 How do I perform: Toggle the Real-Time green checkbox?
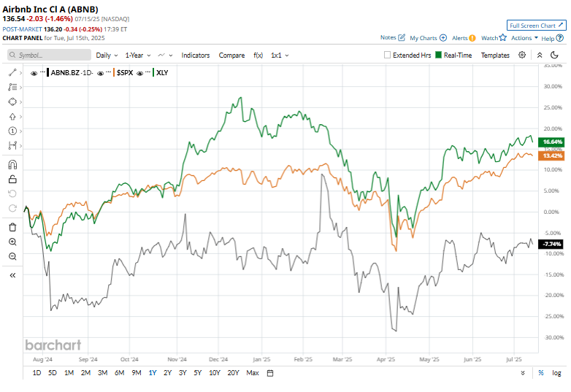pos(438,55)
